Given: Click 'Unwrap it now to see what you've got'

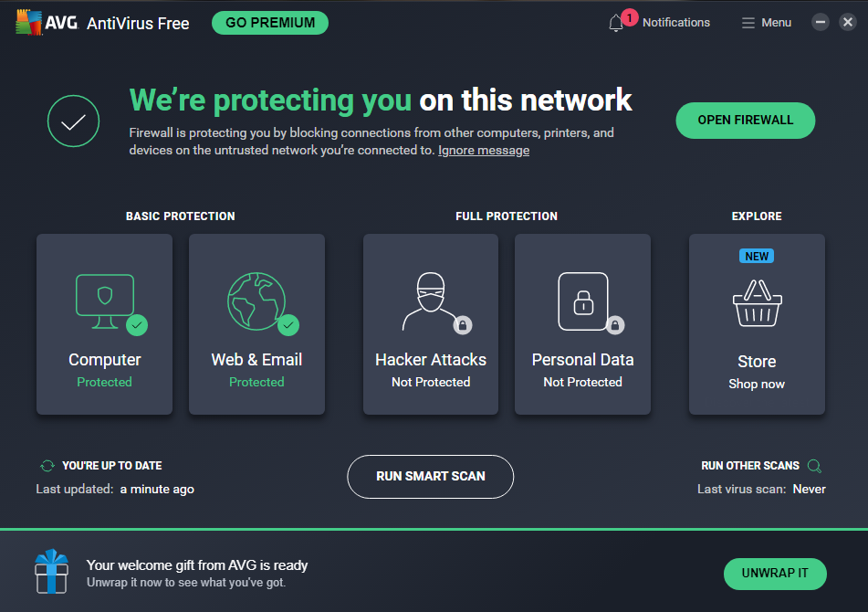Looking at the screenshot, I should click(x=186, y=583).
